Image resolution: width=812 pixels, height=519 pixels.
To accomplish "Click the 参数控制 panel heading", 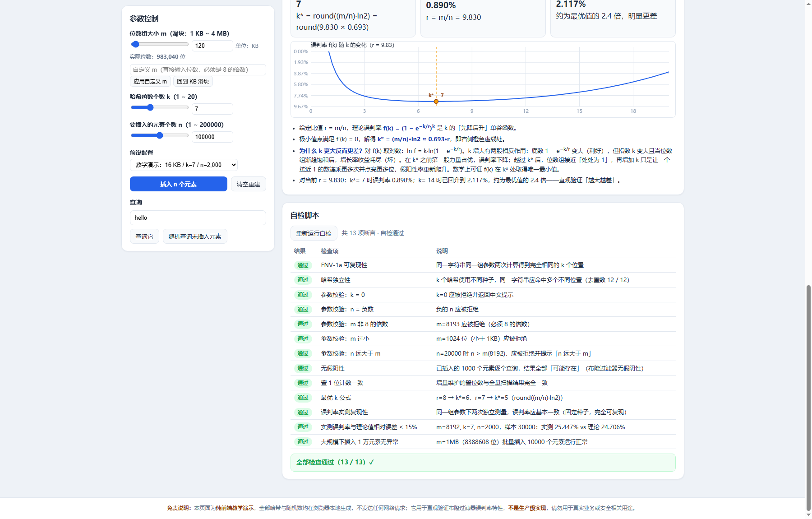I will point(144,19).
